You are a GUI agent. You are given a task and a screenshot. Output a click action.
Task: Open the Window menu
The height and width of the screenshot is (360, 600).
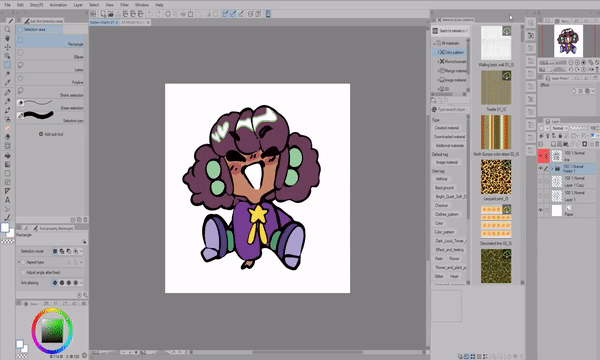coord(142,5)
